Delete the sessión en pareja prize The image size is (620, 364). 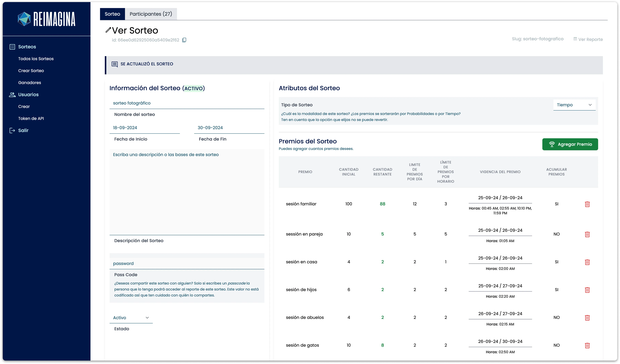[587, 234]
